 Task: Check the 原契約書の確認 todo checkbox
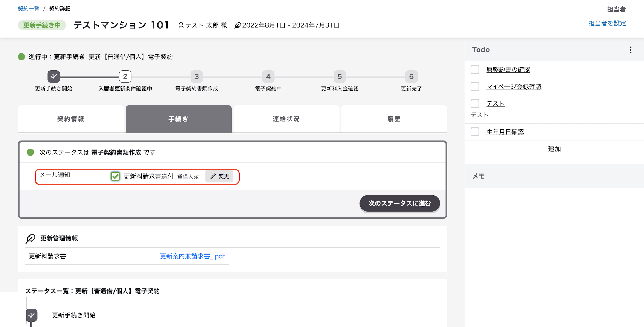coord(475,70)
